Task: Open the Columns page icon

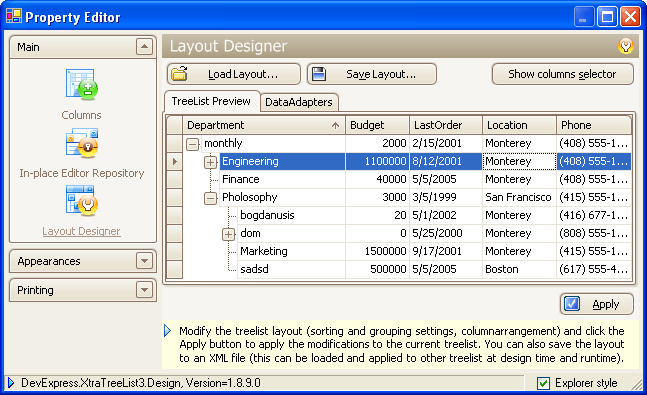Action: click(82, 85)
